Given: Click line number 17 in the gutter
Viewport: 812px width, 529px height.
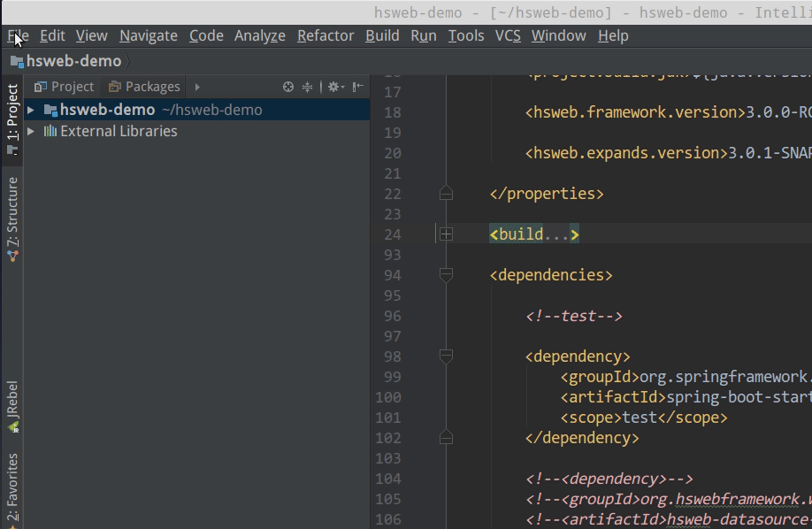Looking at the screenshot, I should coord(393,92).
